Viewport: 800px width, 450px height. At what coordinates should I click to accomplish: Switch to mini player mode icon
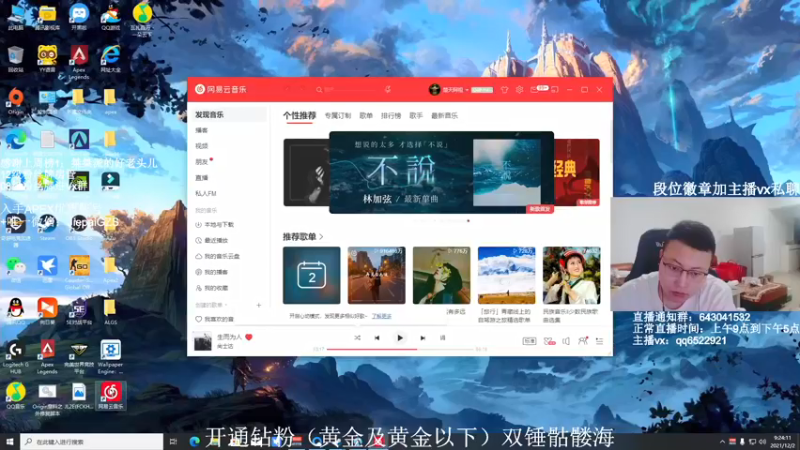[x=555, y=89]
